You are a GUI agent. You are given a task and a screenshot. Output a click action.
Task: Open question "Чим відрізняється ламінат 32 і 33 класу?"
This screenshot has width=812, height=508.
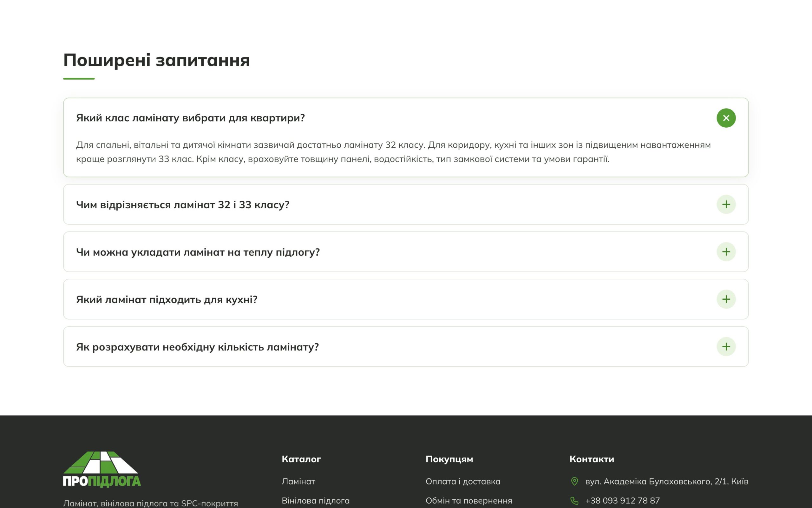[x=406, y=204]
